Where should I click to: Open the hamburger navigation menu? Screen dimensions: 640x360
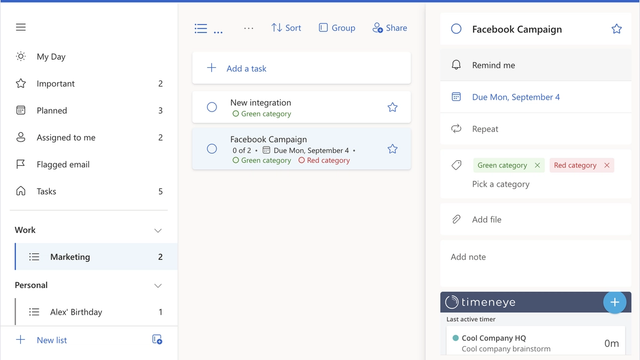[x=21, y=27]
